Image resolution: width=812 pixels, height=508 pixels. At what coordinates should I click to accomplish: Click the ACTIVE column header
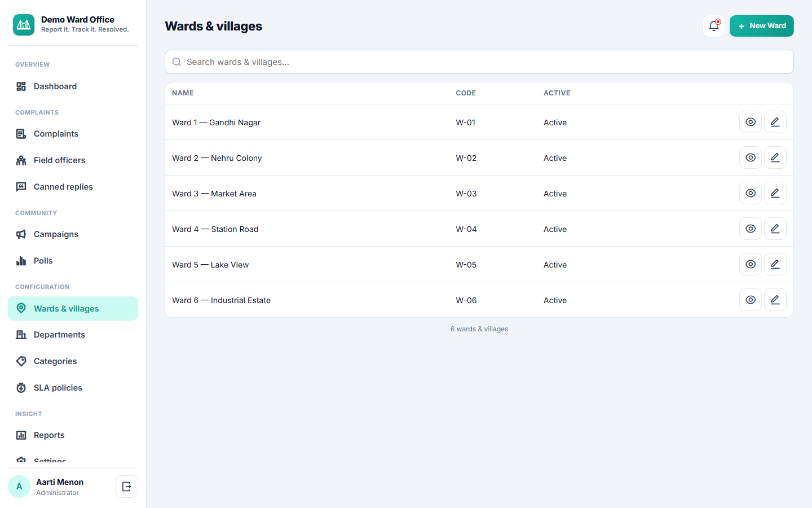click(x=557, y=93)
